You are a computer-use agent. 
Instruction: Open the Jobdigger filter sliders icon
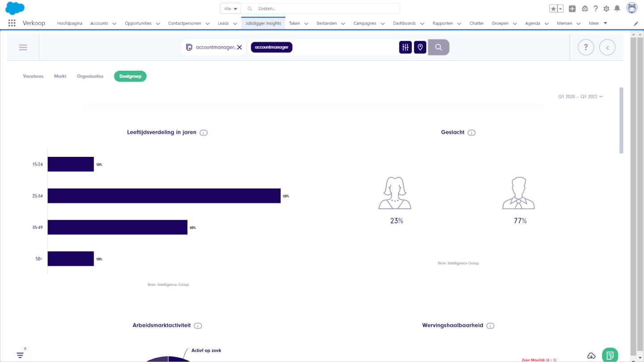tap(405, 47)
